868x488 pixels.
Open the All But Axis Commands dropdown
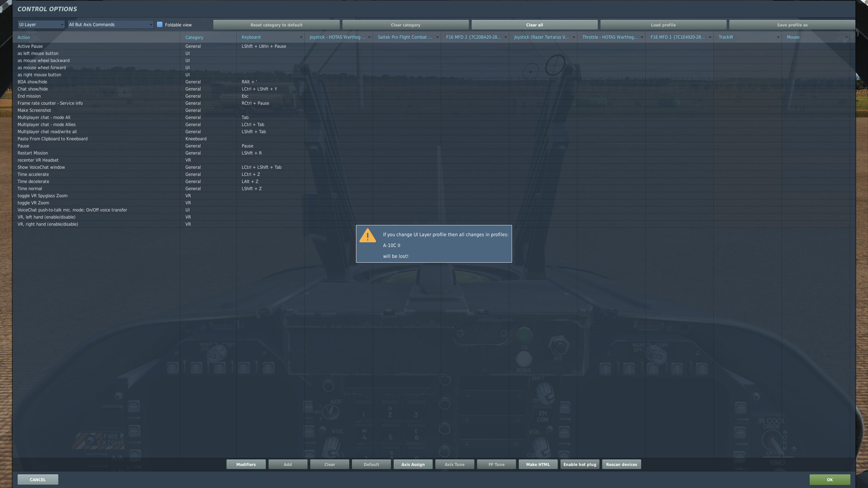[x=111, y=24]
